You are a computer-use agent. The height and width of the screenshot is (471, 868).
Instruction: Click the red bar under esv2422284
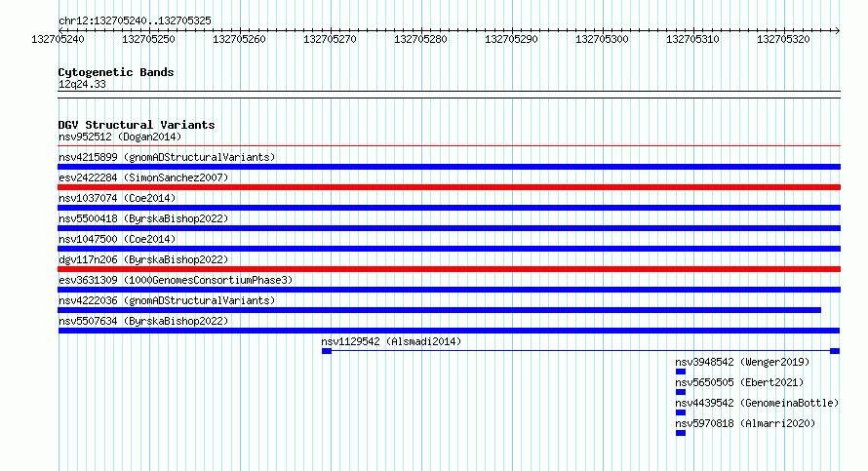pyautogui.click(x=449, y=187)
